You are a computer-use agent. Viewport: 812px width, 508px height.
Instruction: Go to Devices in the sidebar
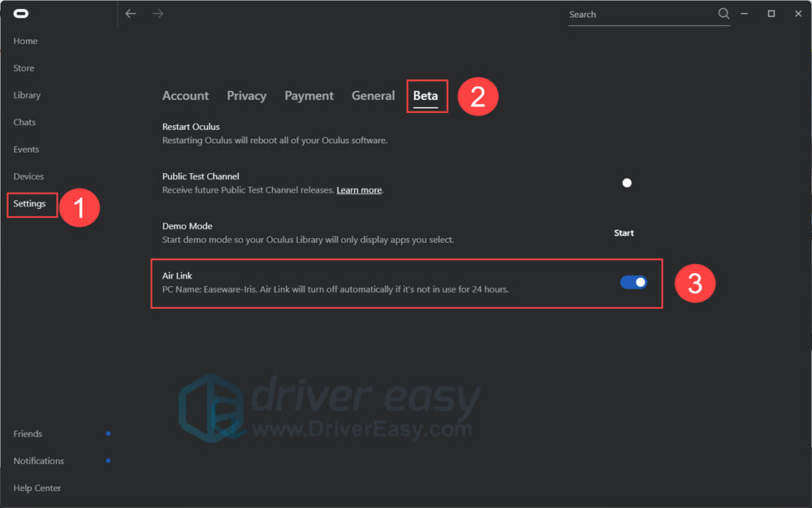point(28,176)
